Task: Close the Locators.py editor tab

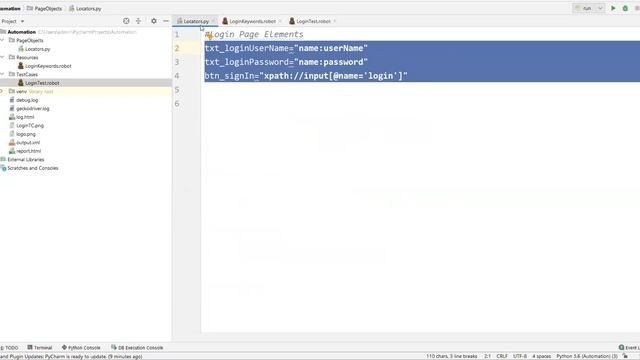Action: [213, 21]
